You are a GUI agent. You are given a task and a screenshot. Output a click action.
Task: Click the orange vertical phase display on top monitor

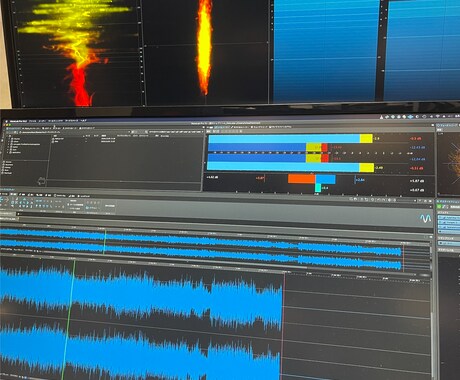click(204, 48)
